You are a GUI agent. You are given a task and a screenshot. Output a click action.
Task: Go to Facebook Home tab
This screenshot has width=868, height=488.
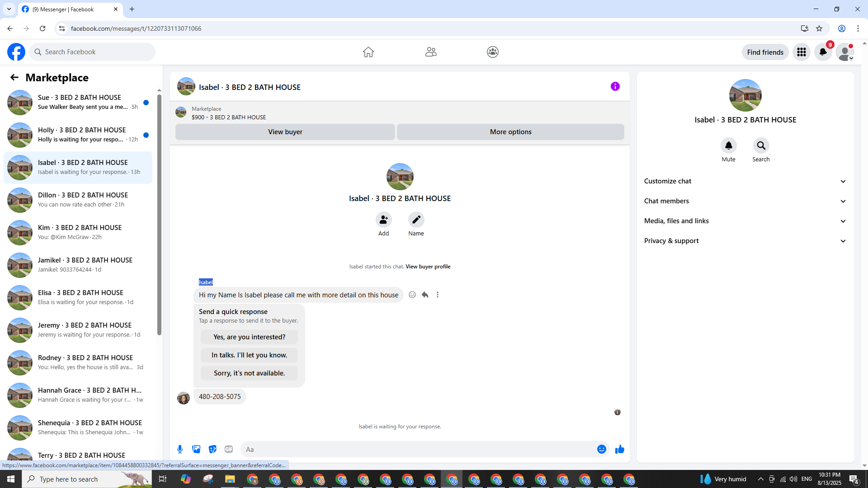(368, 52)
